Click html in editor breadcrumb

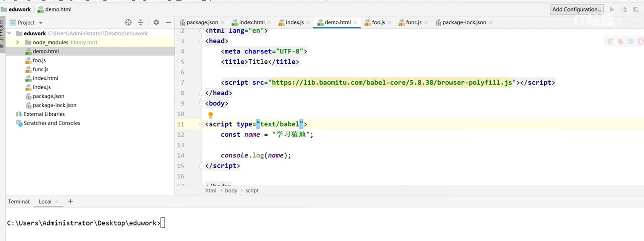(x=211, y=191)
